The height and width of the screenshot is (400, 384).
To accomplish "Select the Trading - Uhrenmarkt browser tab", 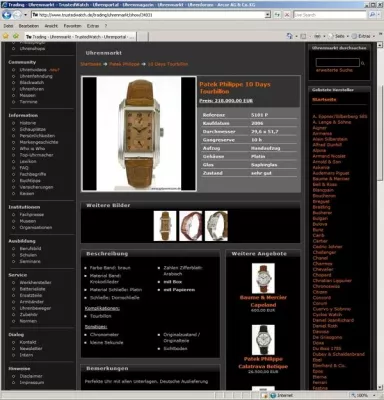I will pyautogui.click(x=80, y=37).
